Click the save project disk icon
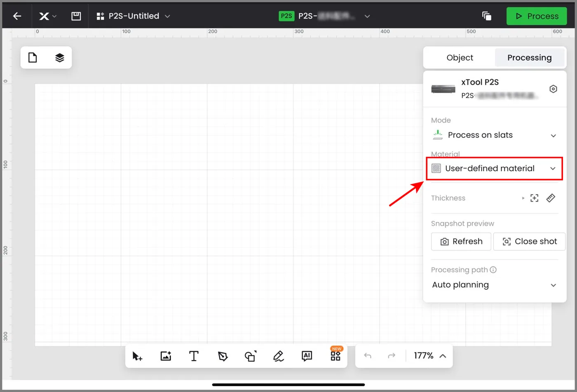This screenshot has height=392, width=577. [76, 16]
